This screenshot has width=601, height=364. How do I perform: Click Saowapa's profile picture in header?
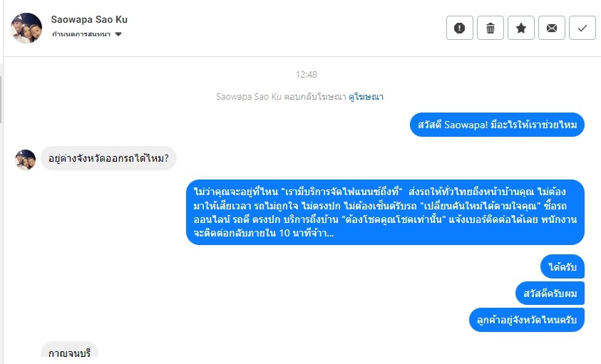[x=26, y=28]
